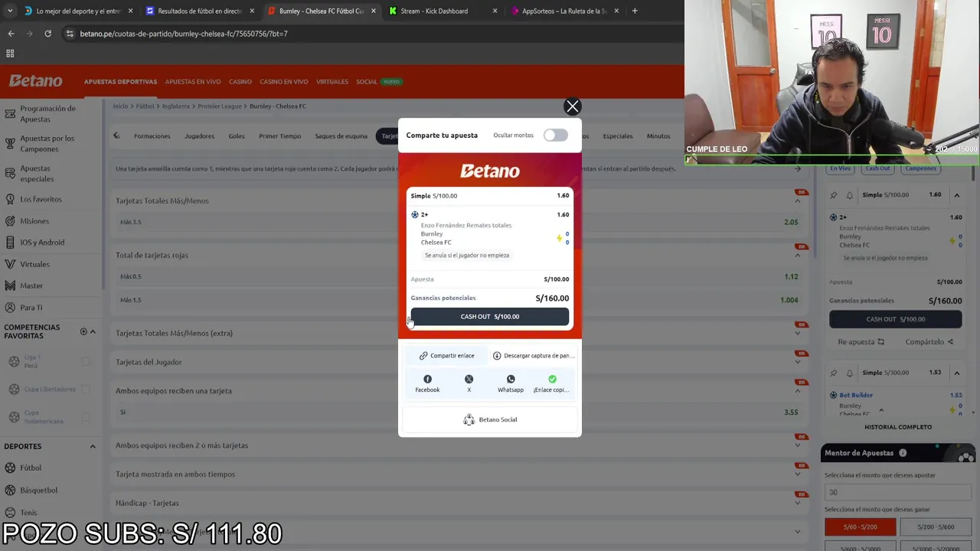Collapse Tarjetas Totales Más/Menos market
Image resolution: width=980 pixels, height=551 pixels.
click(798, 201)
